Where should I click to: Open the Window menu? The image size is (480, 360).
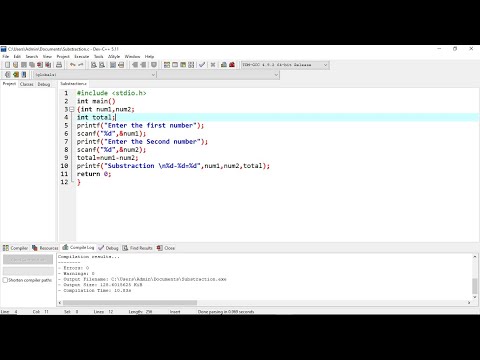(132, 56)
